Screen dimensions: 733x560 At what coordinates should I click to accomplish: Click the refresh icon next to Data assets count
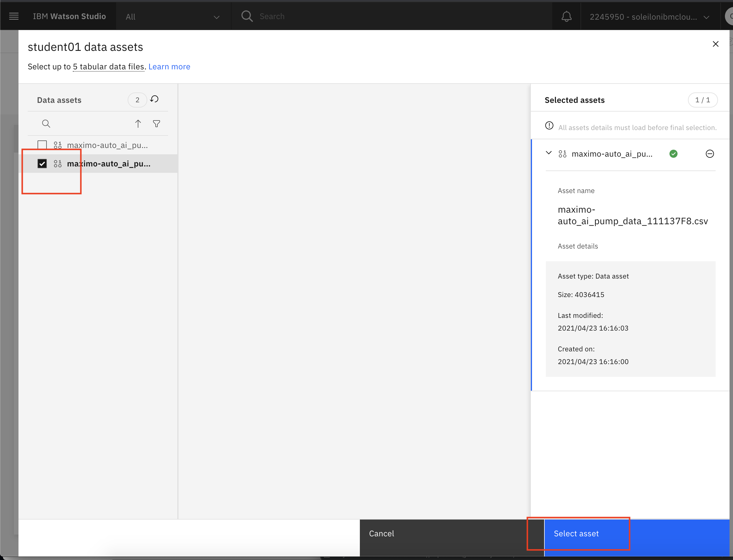(155, 99)
